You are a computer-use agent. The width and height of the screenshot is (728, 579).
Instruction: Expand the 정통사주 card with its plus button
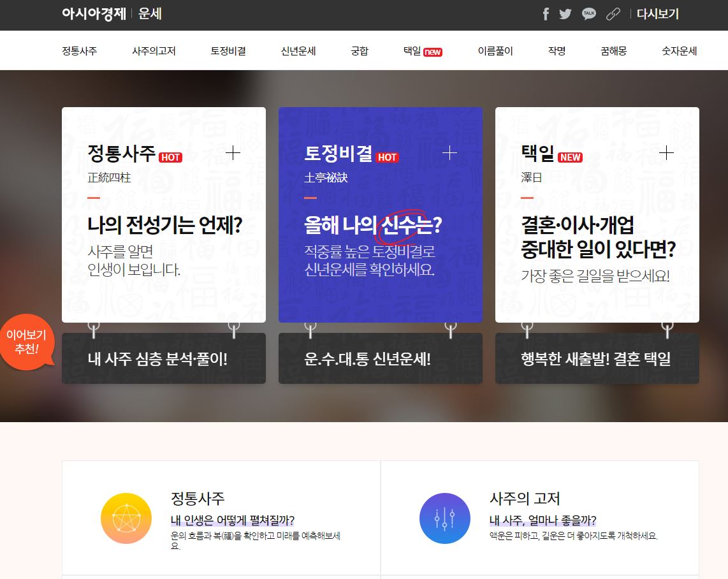[233, 153]
